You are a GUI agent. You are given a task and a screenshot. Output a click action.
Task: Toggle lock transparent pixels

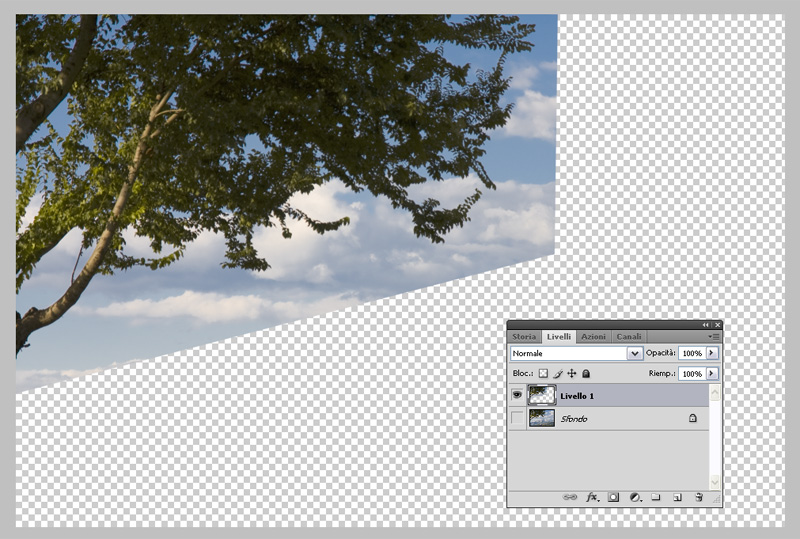[544, 373]
